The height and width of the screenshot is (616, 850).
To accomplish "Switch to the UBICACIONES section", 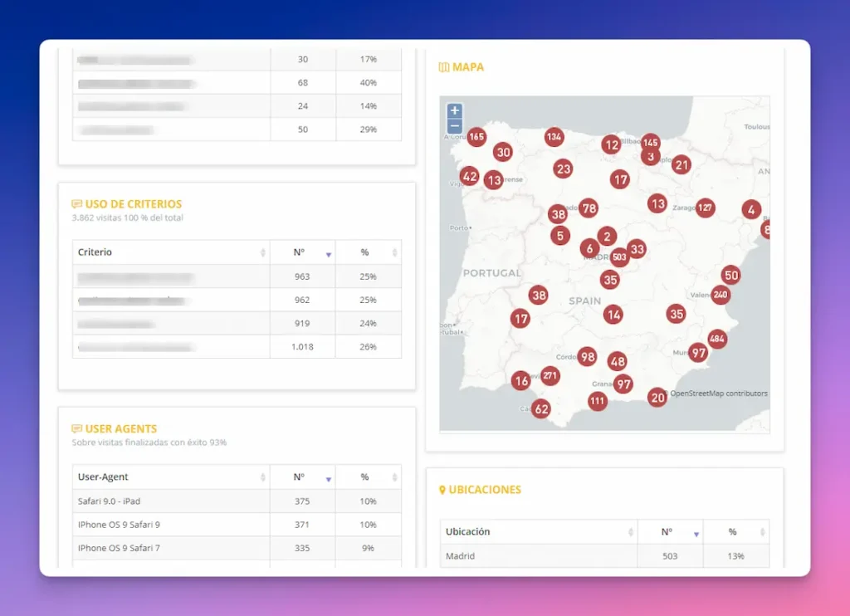I will [x=487, y=490].
